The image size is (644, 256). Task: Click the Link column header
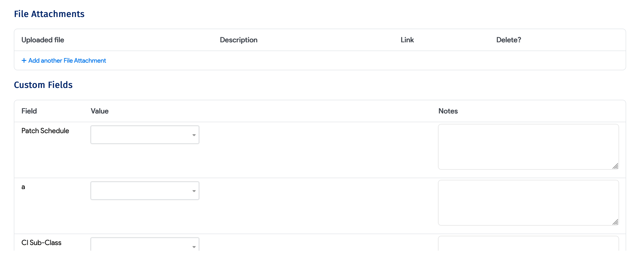(x=407, y=40)
